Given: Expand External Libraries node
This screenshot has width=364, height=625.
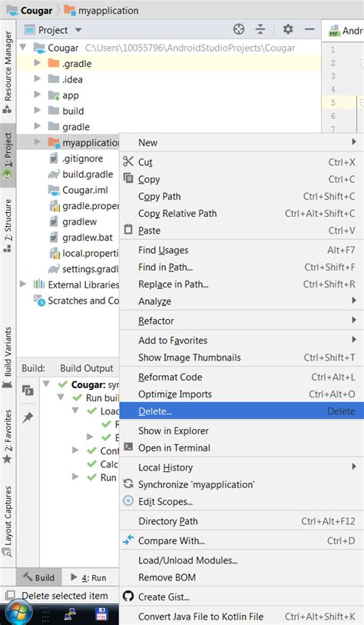Looking at the screenshot, I should pos(23,284).
